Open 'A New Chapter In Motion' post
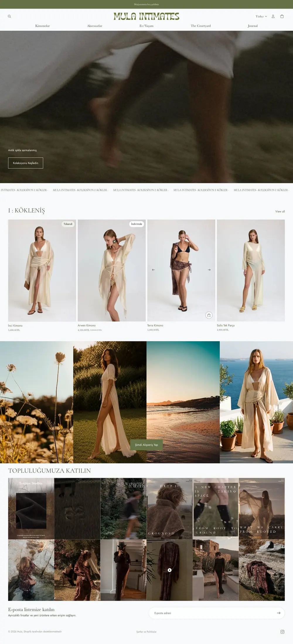Screen dimensions: 293x644 (x=123, y=509)
